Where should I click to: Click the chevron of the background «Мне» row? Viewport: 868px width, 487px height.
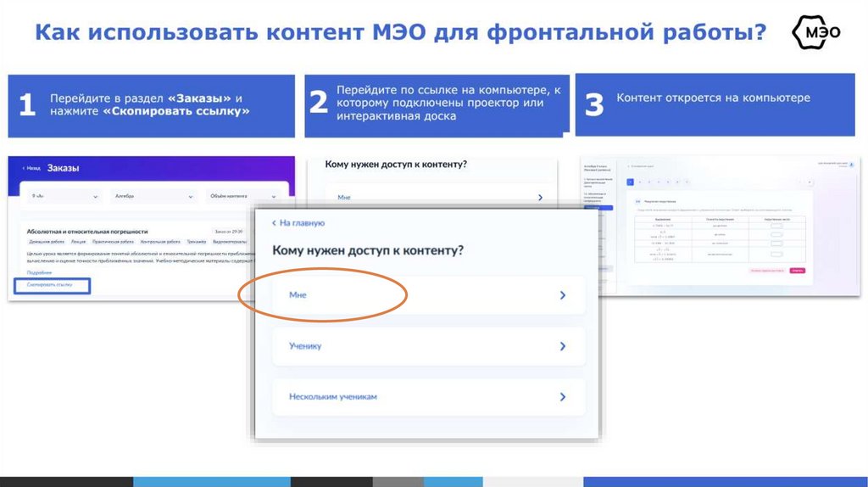tap(540, 197)
